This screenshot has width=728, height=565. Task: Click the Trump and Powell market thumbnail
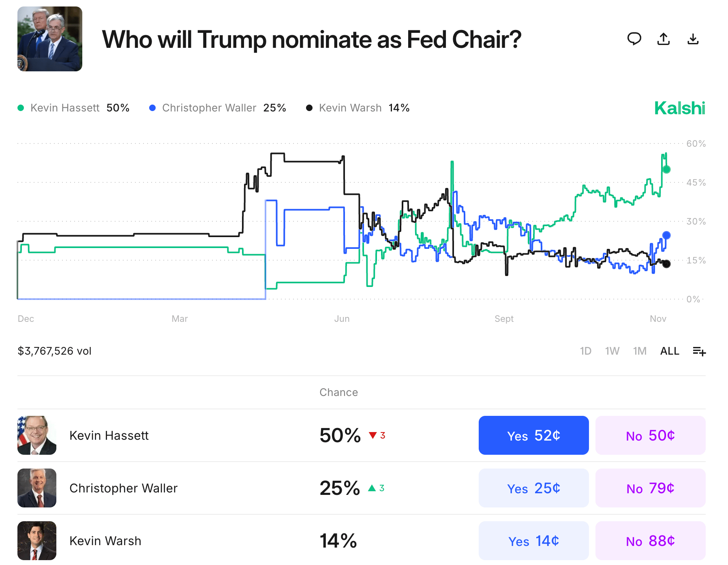tap(50, 39)
